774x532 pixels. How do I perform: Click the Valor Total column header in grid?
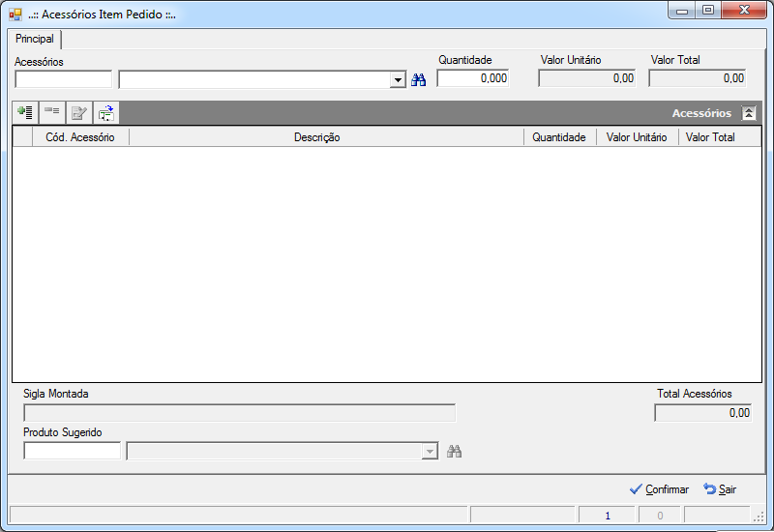[x=720, y=137]
